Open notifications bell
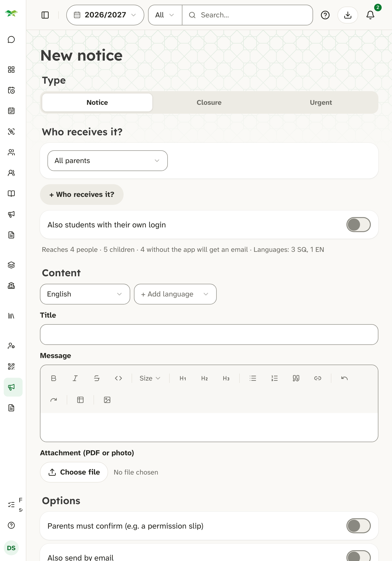 point(370,15)
